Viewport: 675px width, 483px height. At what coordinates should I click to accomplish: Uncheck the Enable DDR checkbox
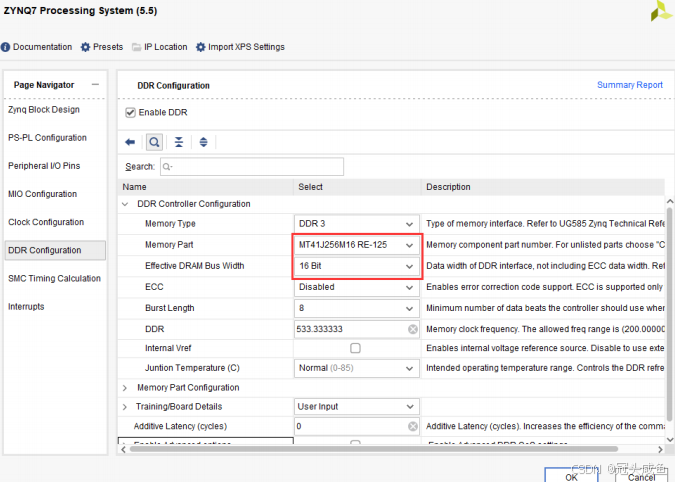pos(131,113)
